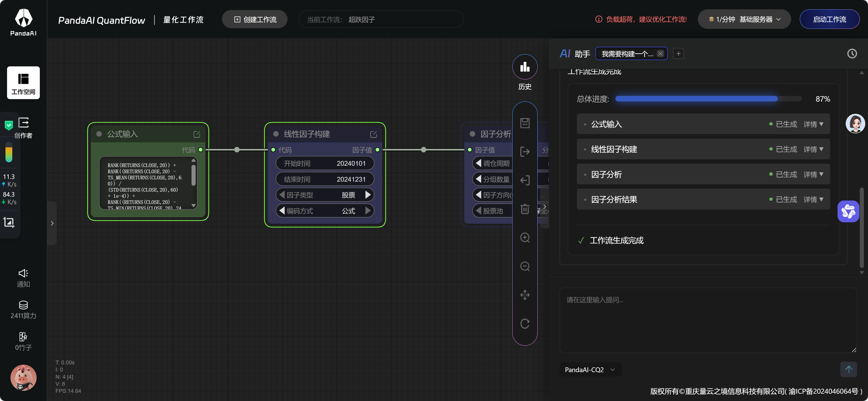Image resolution: width=868 pixels, height=401 pixels.
Task: Open 通知 notifications
Action: (x=23, y=278)
